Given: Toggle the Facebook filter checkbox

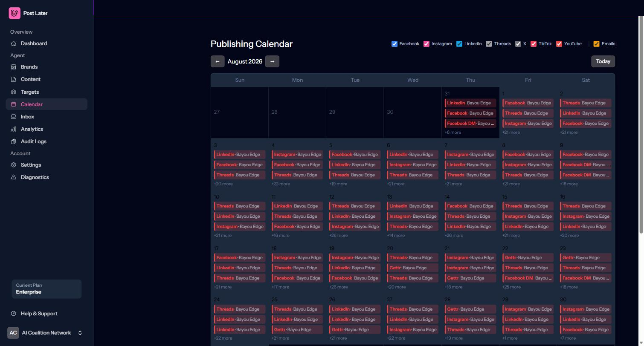Looking at the screenshot, I should coord(395,44).
